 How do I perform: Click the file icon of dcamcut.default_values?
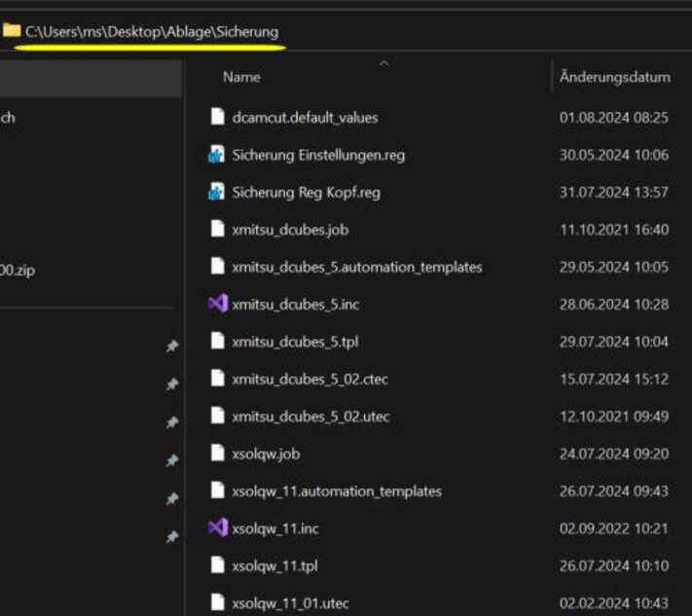click(217, 118)
